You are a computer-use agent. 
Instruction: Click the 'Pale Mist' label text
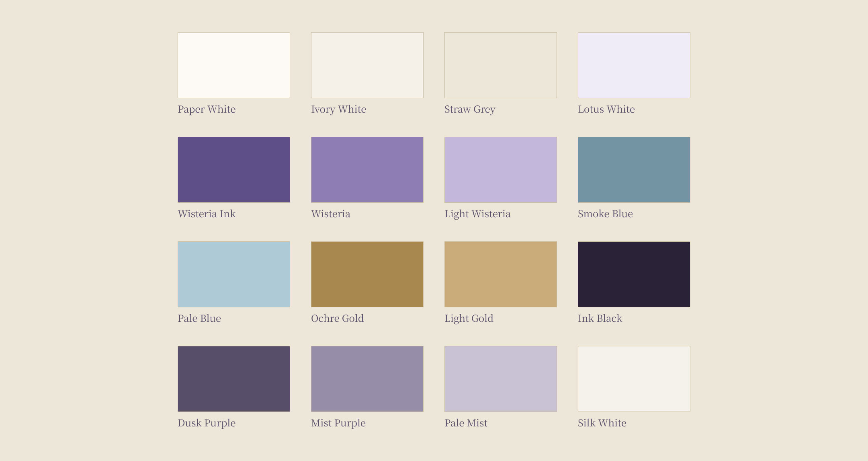(466, 423)
